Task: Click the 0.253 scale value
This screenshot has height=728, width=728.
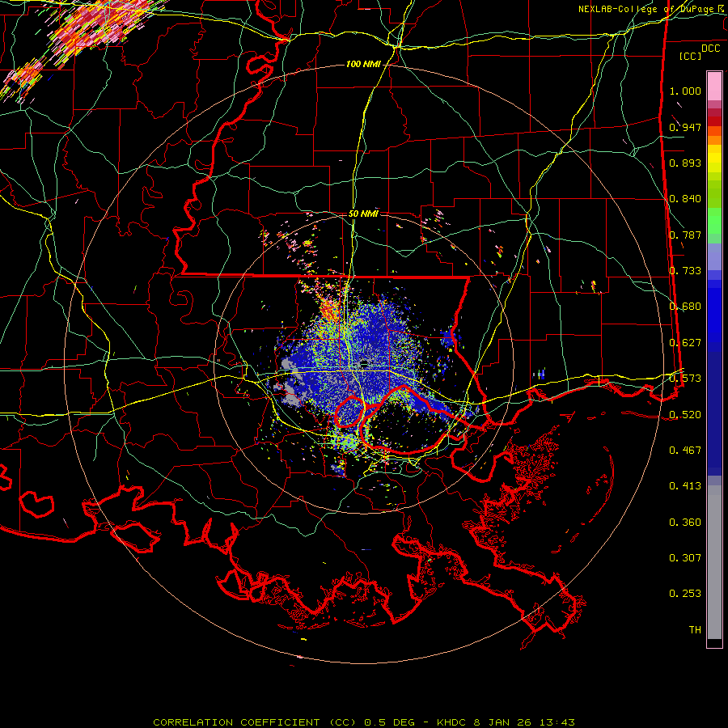Action: [x=685, y=594]
